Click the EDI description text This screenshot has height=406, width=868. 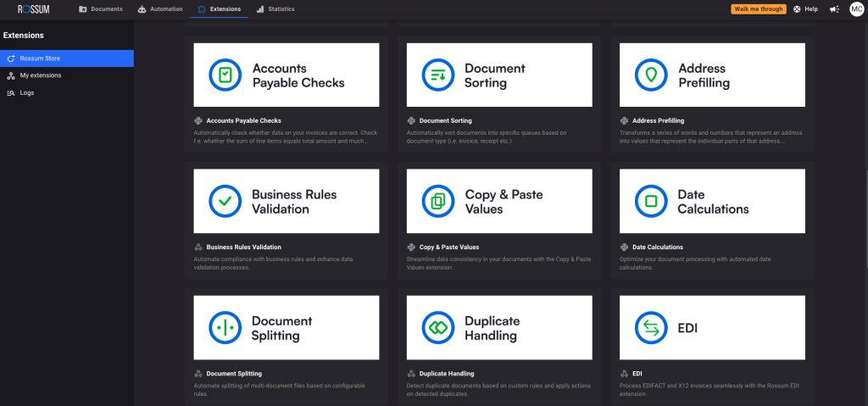pyautogui.click(x=711, y=389)
